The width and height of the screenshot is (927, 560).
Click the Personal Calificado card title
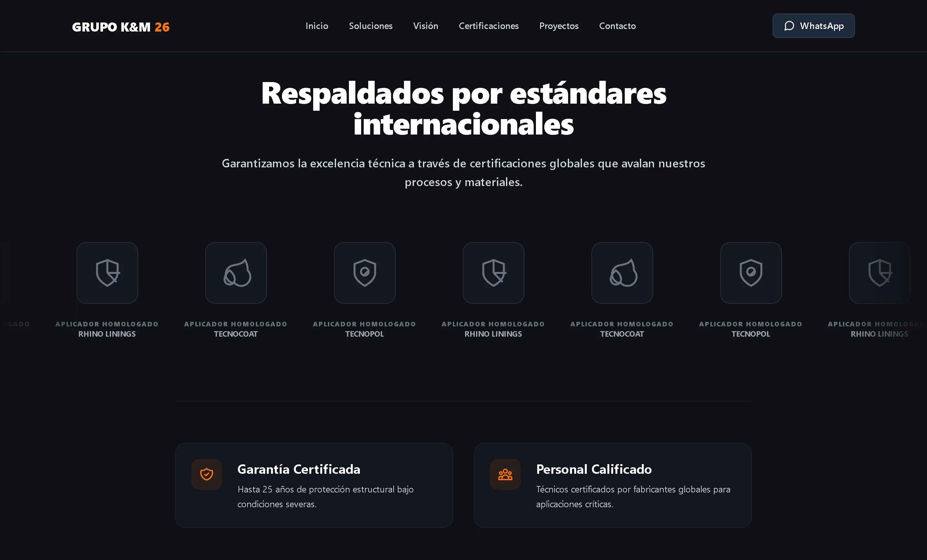click(594, 469)
